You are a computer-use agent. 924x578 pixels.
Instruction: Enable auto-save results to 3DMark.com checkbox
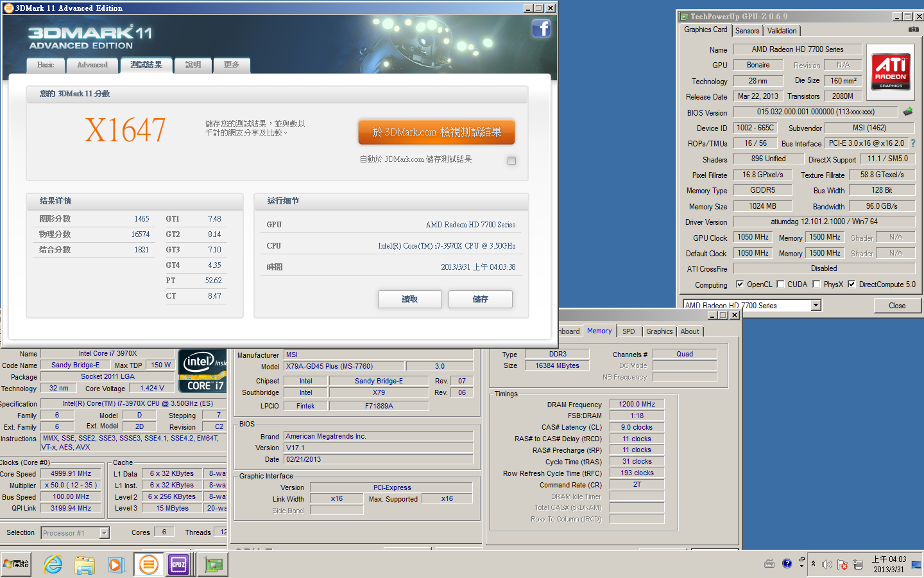click(x=511, y=161)
